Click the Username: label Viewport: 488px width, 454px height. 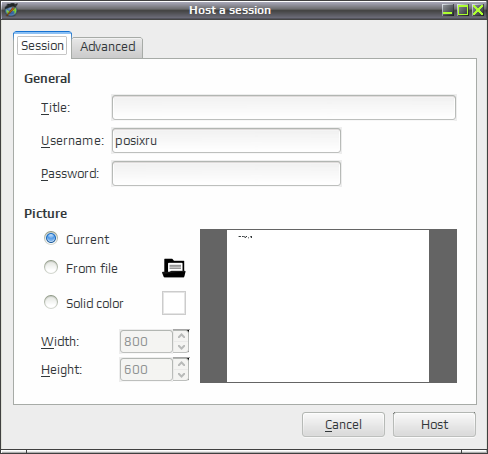pyautogui.click(x=72, y=141)
